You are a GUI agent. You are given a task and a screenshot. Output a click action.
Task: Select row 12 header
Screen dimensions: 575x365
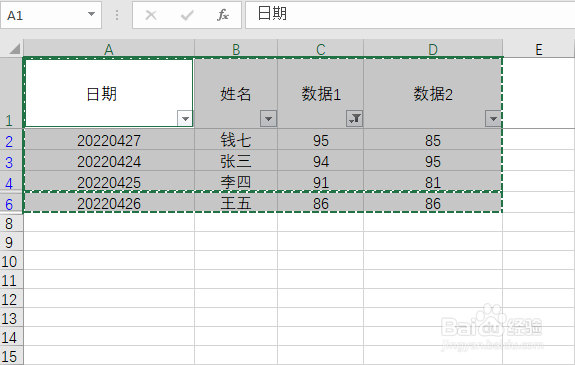click(11, 299)
